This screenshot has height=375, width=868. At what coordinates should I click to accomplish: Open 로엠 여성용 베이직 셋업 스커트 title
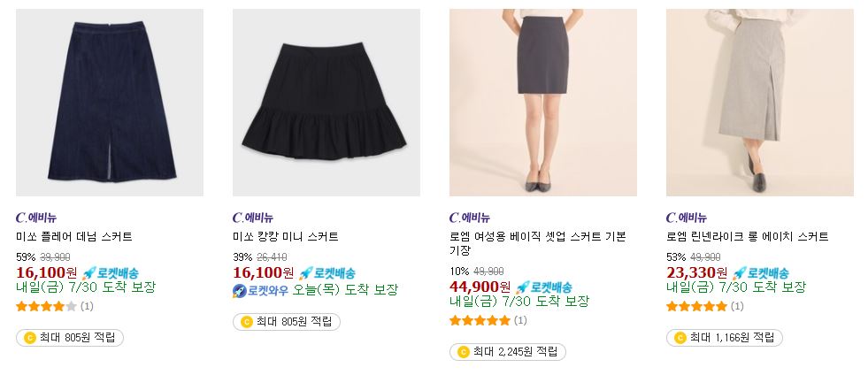tap(537, 243)
